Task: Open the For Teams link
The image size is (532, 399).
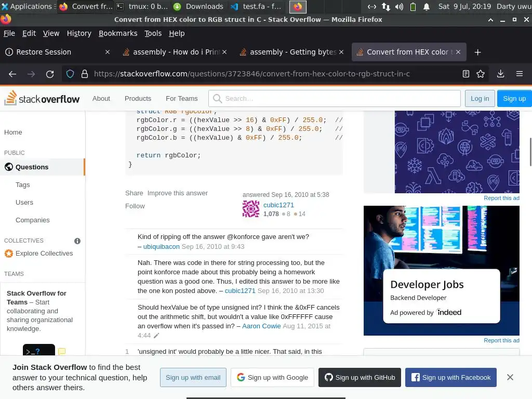Action: [x=181, y=98]
